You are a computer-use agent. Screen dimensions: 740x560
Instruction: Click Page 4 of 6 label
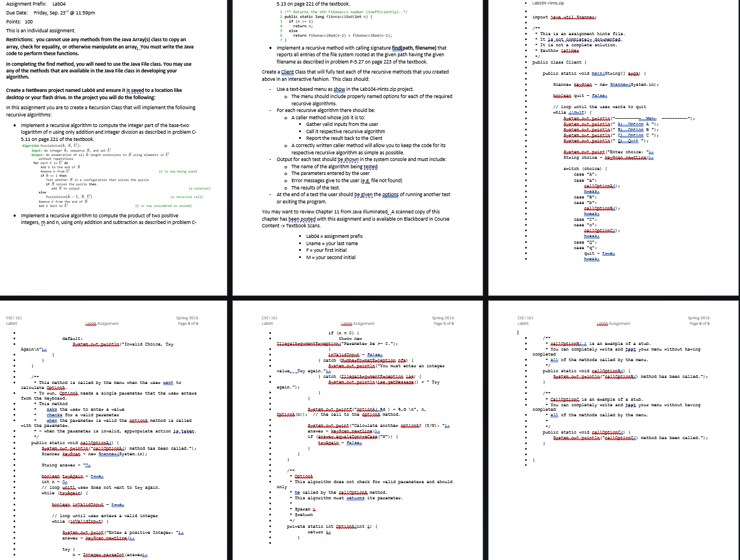click(x=187, y=323)
